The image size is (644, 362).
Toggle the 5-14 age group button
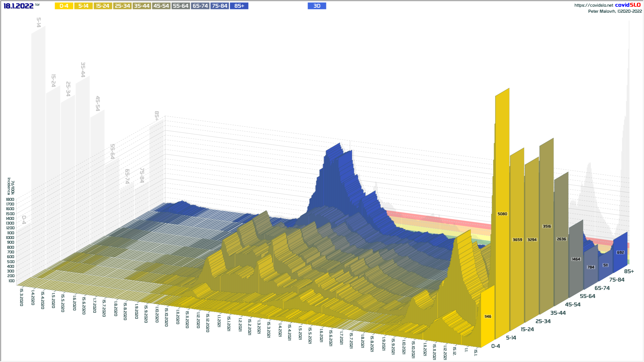pos(83,6)
